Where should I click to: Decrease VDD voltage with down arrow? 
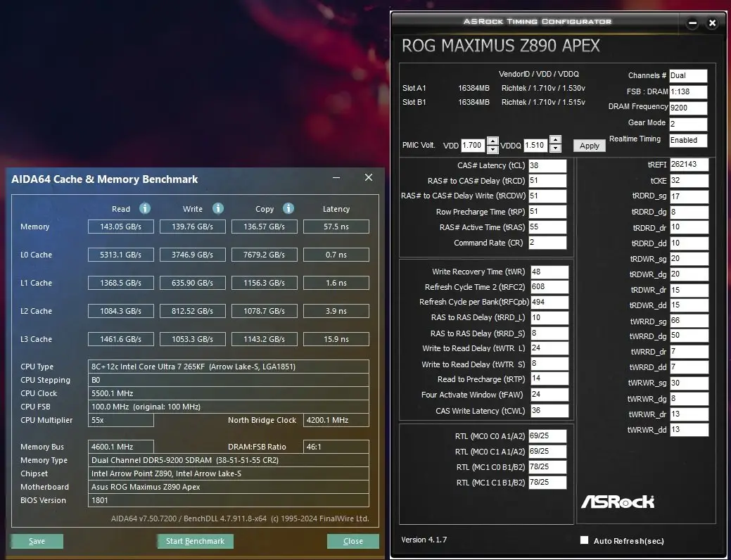[x=492, y=149]
